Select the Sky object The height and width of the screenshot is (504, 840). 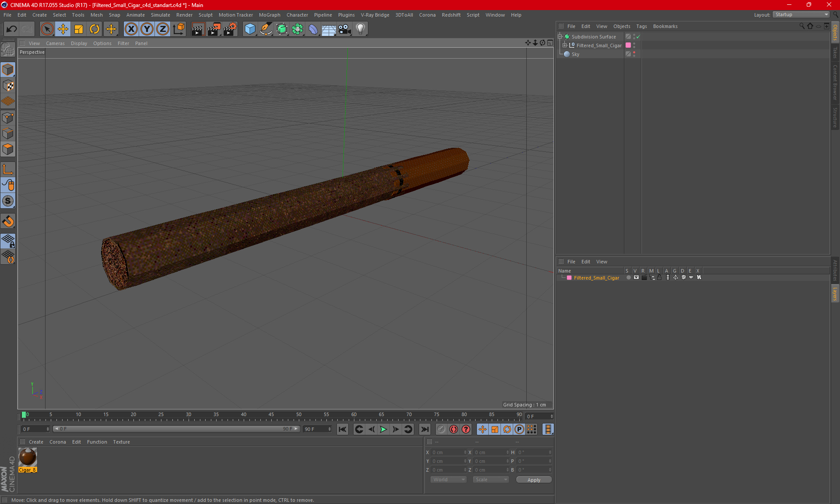[x=575, y=54]
